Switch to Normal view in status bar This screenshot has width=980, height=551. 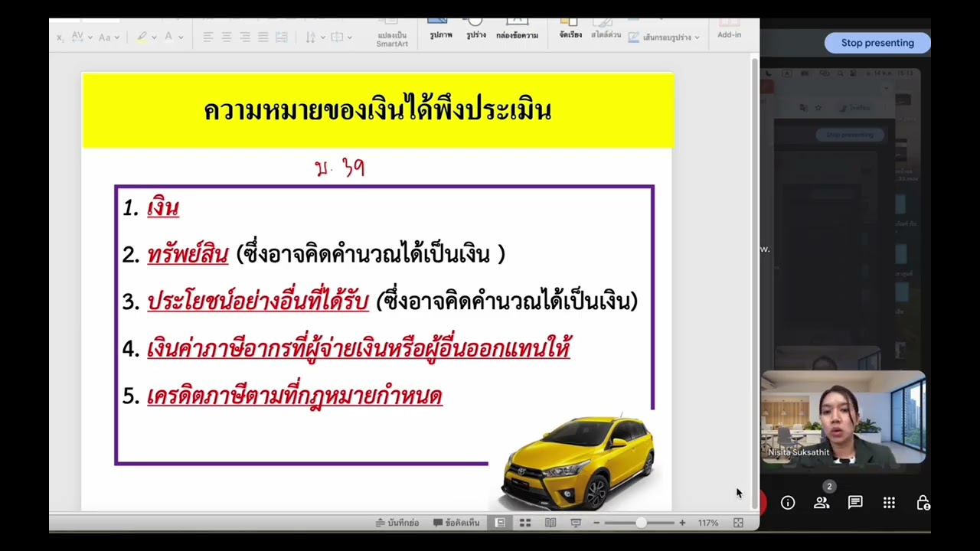tap(500, 523)
